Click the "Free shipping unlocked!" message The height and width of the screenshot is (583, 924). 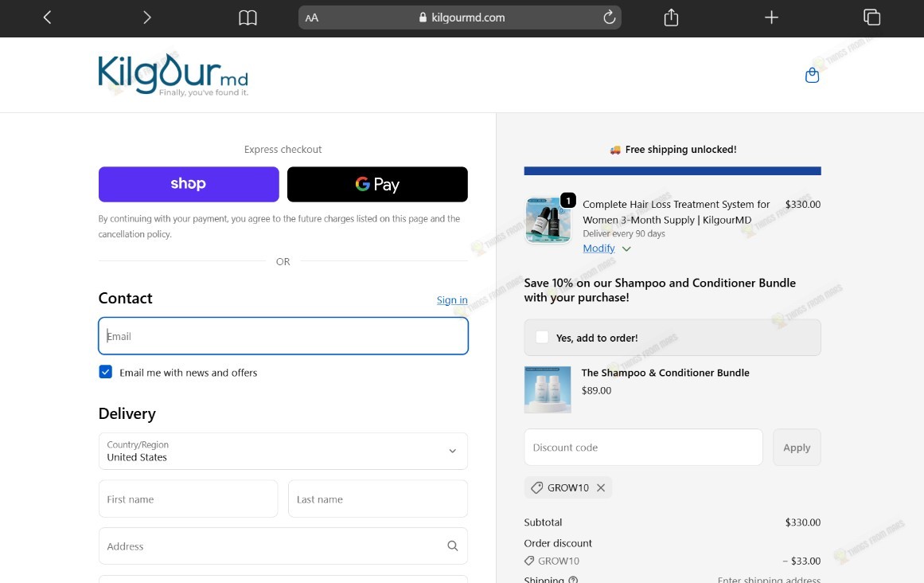click(x=680, y=150)
